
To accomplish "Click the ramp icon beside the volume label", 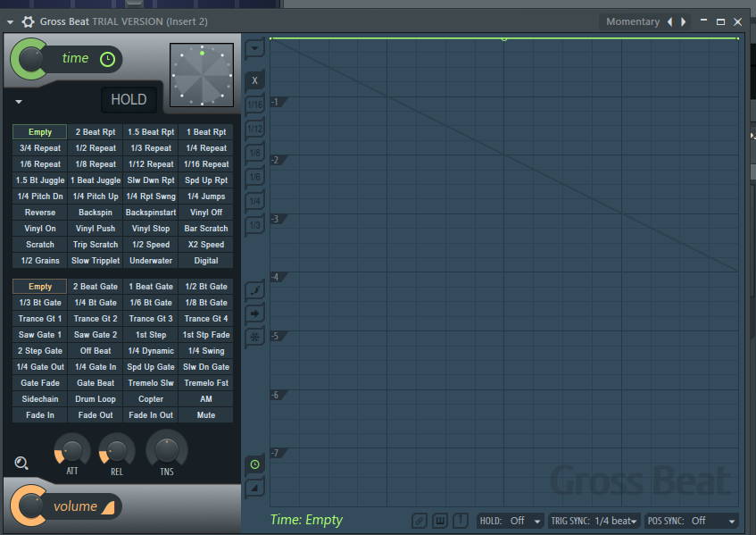I will point(108,507).
